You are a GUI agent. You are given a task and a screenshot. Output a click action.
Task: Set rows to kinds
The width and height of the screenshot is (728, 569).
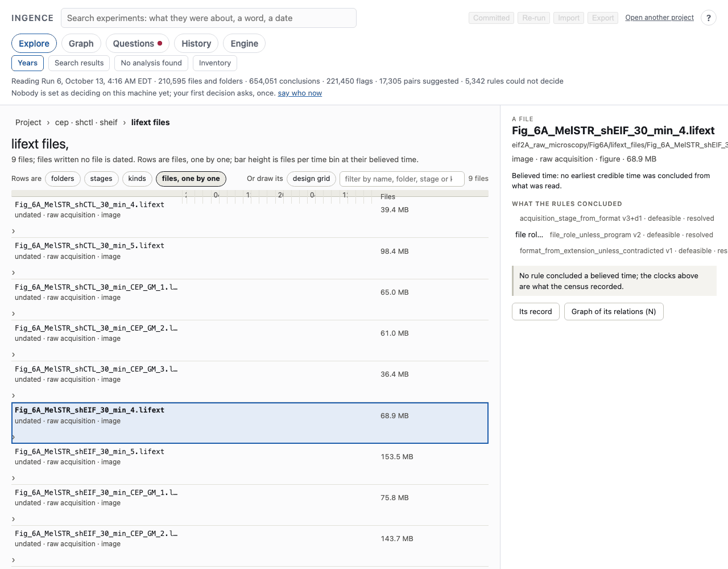(x=137, y=179)
